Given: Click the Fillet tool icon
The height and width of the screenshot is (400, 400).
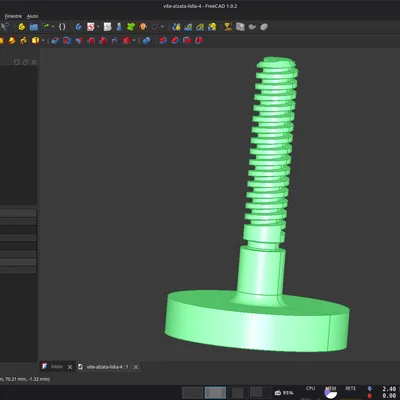Looking at the screenshot, I should [x=163, y=41].
